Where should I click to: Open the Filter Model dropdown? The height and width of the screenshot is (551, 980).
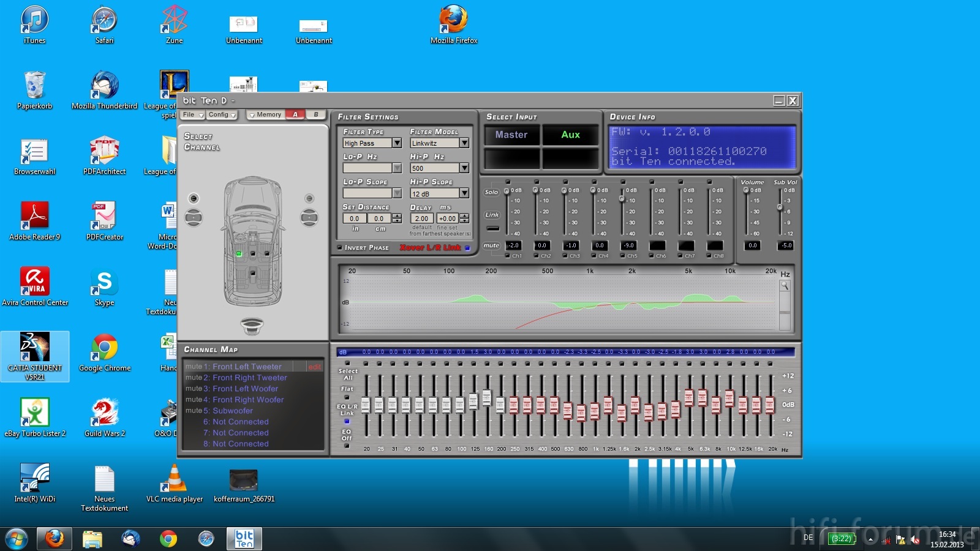[464, 143]
